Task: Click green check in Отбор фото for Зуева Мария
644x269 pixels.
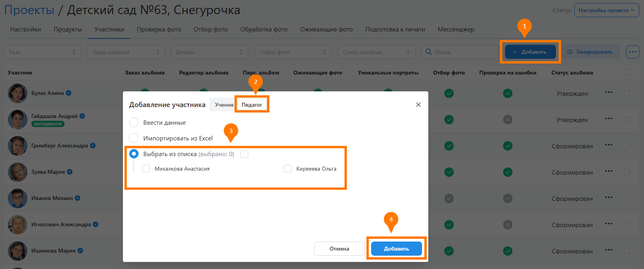Action: pyautogui.click(x=449, y=172)
